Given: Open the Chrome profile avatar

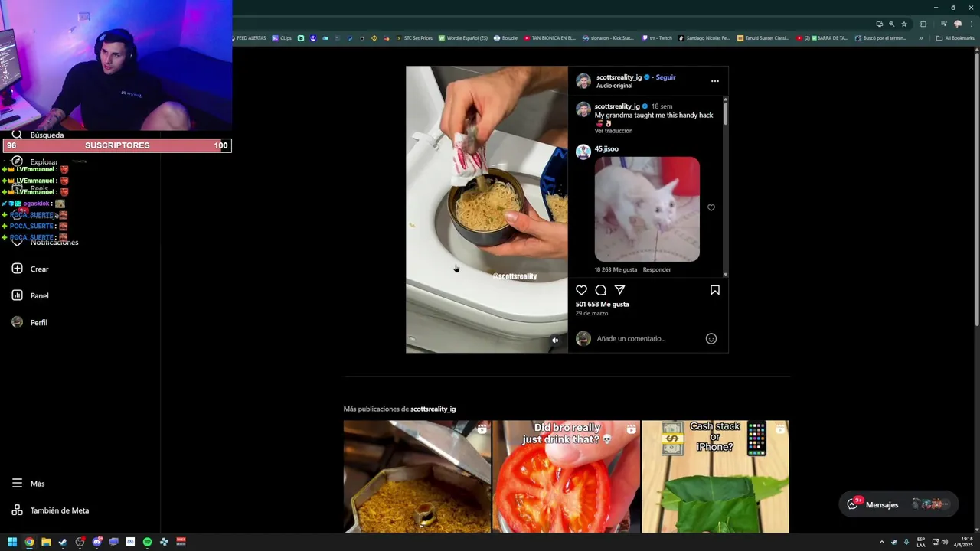Looking at the screenshot, I should tap(957, 24).
